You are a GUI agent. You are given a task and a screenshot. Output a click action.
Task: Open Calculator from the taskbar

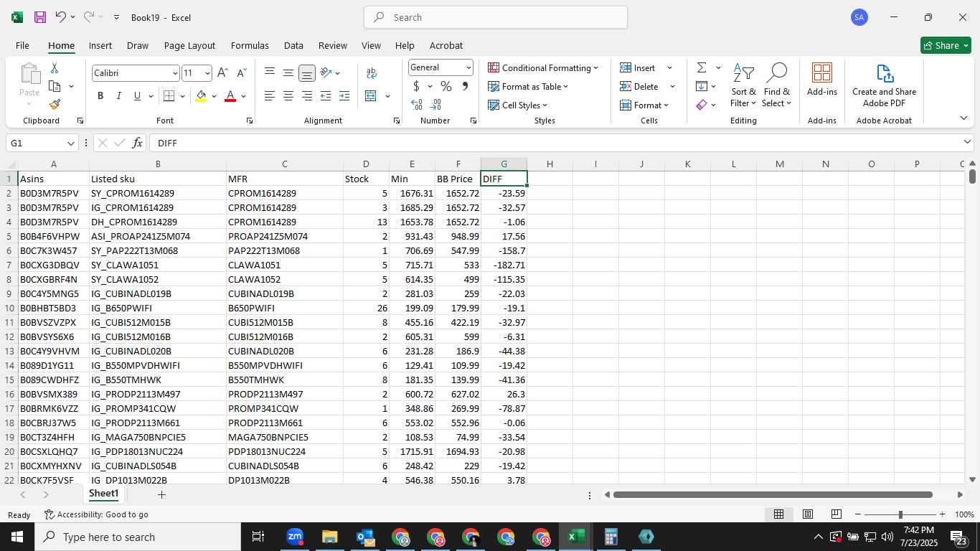(611, 537)
